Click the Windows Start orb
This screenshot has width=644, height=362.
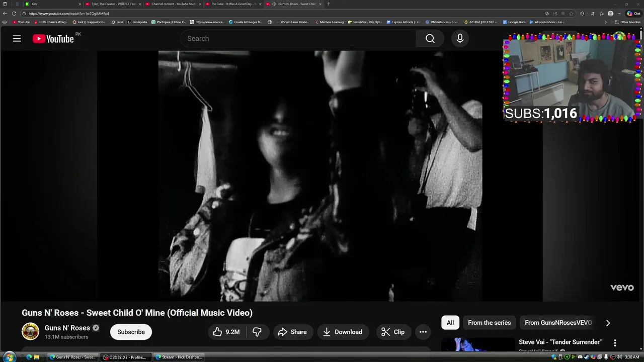(x=9, y=357)
